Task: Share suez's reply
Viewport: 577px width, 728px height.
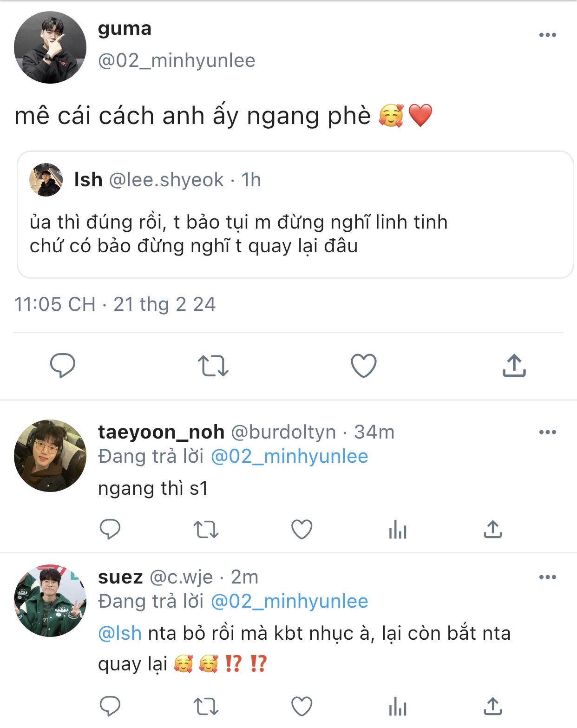Action: tap(492, 707)
